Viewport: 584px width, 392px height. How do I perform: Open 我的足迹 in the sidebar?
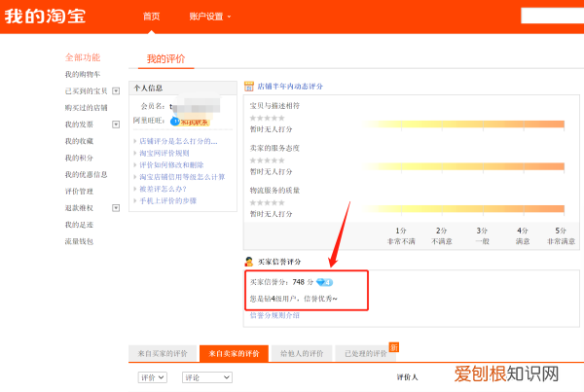pyautogui.click(x=79, y=225)
